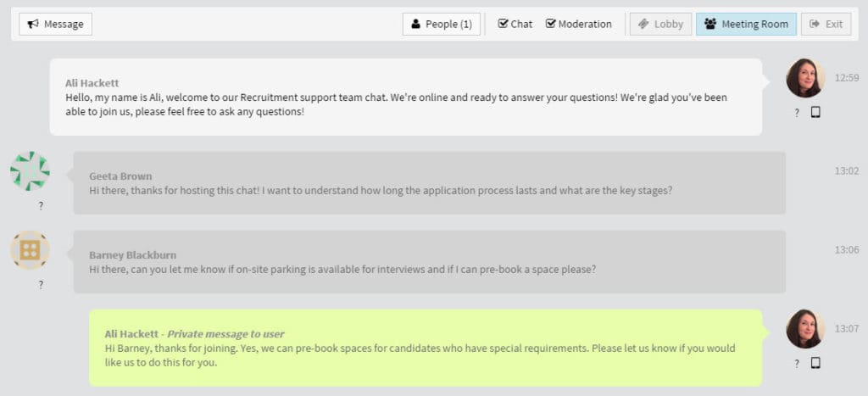
Task: Toggle the Chat checkbox
Action: (x=515, y=25)
